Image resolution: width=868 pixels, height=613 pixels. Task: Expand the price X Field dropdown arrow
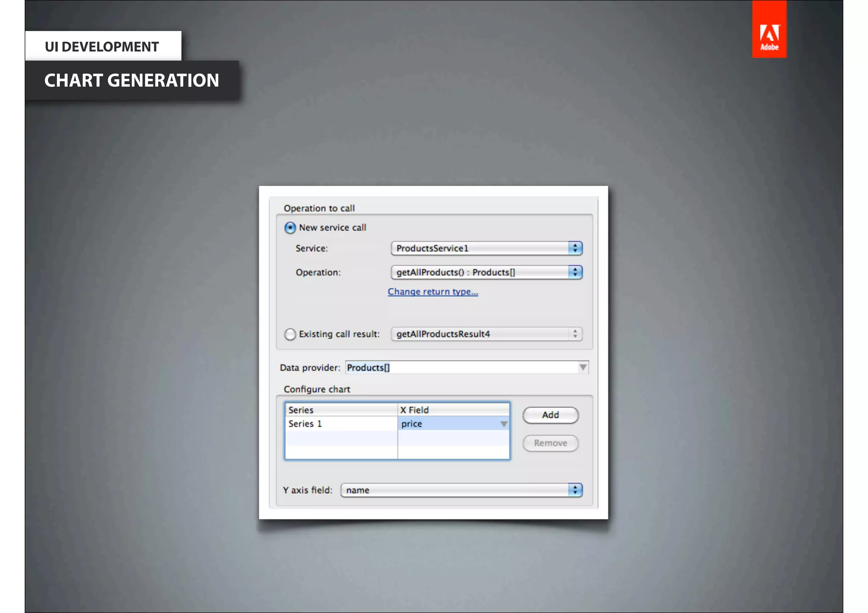504,424
